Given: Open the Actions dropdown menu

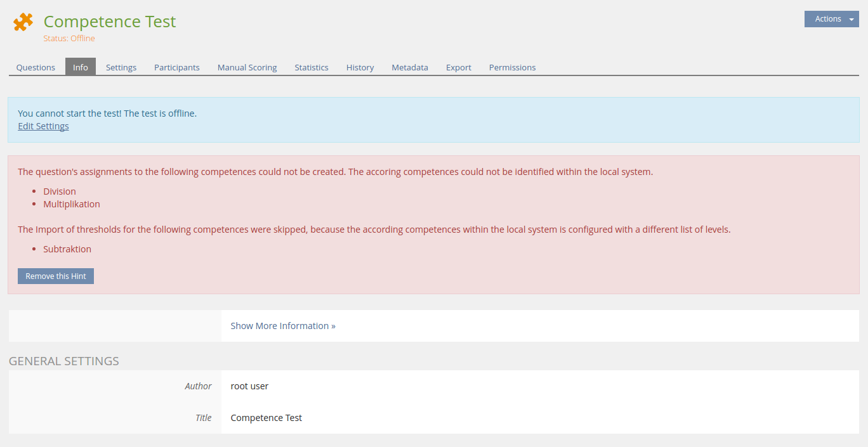Looking at the screenshot, I should [x=831, y=19].
